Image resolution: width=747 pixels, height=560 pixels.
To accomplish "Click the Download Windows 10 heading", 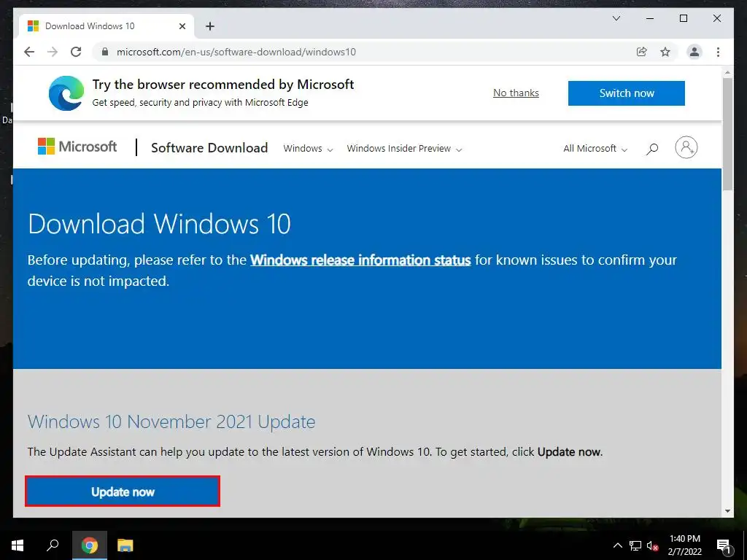I will point(159,224).
